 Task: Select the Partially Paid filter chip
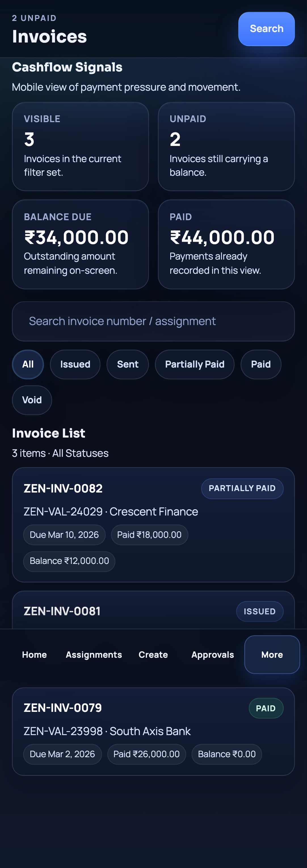194,364
